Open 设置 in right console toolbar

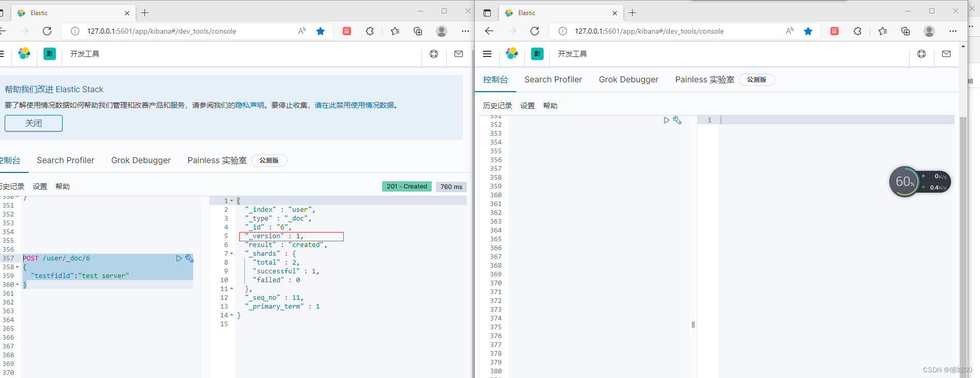pyautogui.click(x=528, y=106)
